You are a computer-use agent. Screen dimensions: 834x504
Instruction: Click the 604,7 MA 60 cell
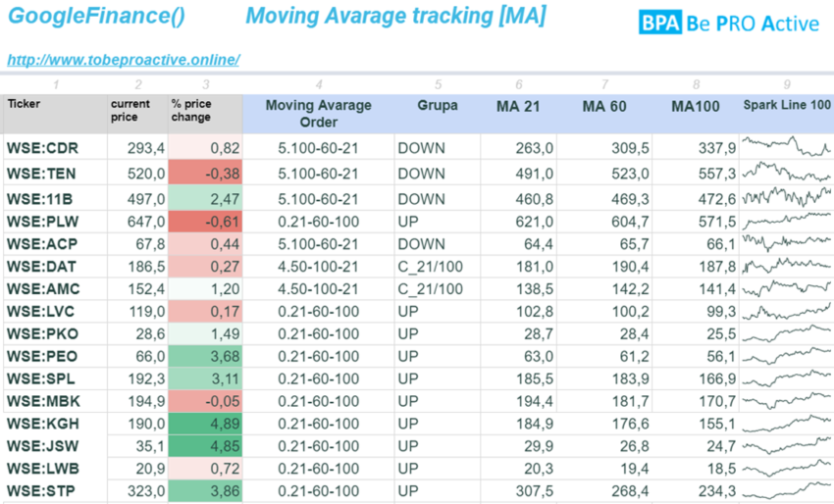(604, 222)
